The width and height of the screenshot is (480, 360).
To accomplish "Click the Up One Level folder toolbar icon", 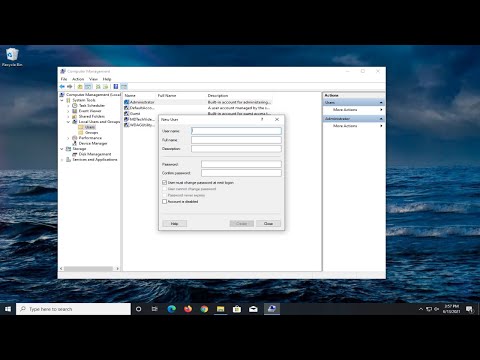I will coord(80,87).
